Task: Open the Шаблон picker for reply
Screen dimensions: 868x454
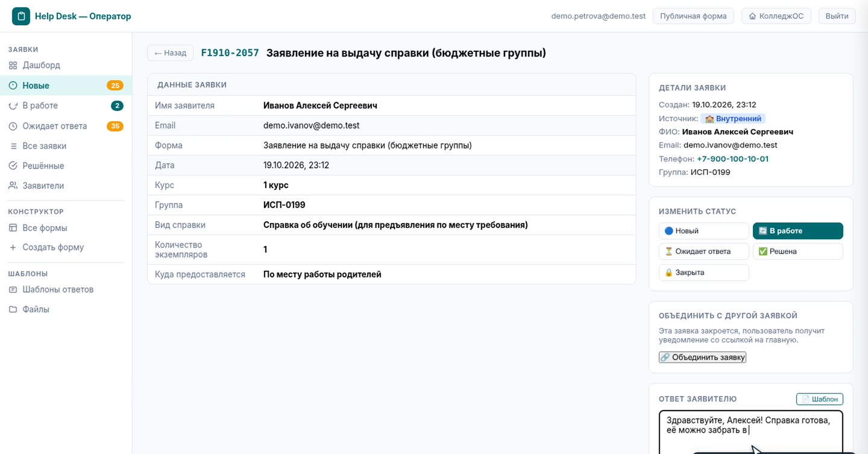Action: (819, 399)
